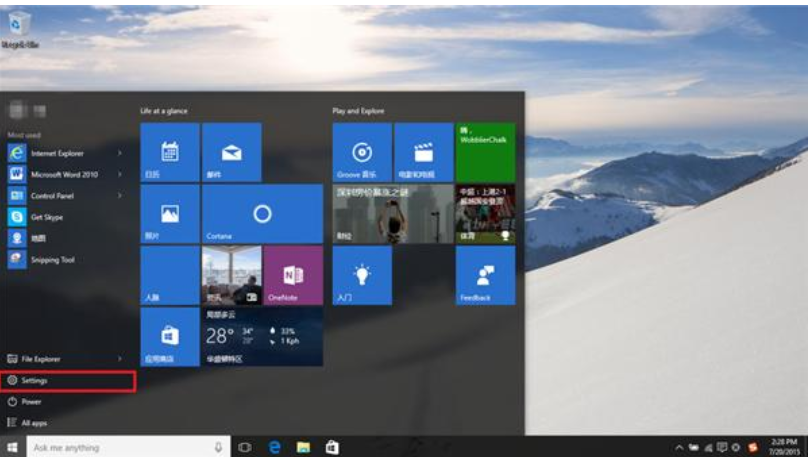This screenshot has height=457, width=809.
Task: Toggle the Task View button on taskbar
Action: click(245, 447)
